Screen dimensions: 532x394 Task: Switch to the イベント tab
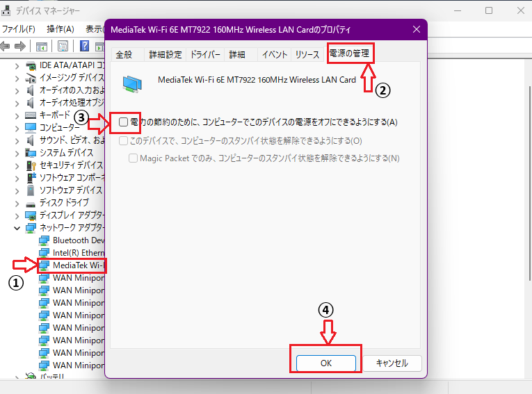click(x=275, y=55)
